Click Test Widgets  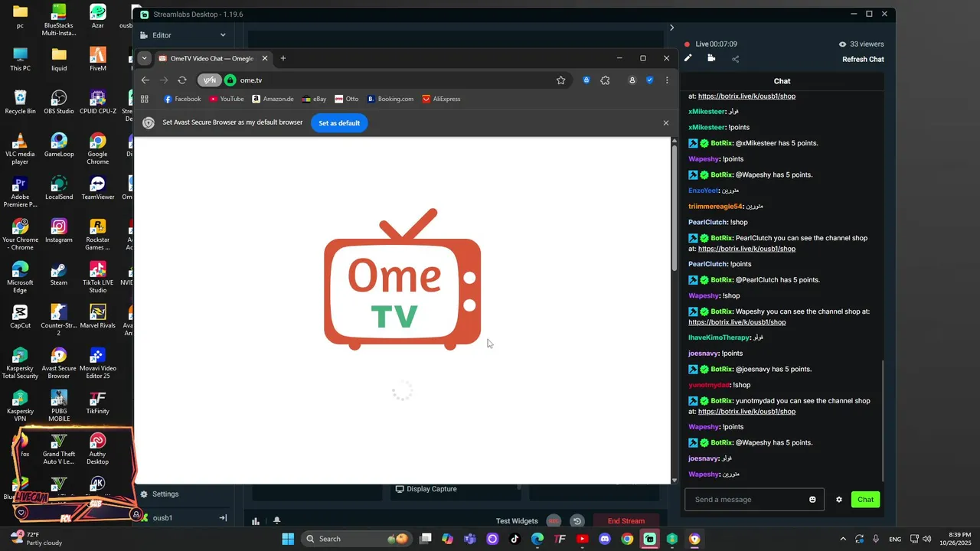tap(517, 521)
